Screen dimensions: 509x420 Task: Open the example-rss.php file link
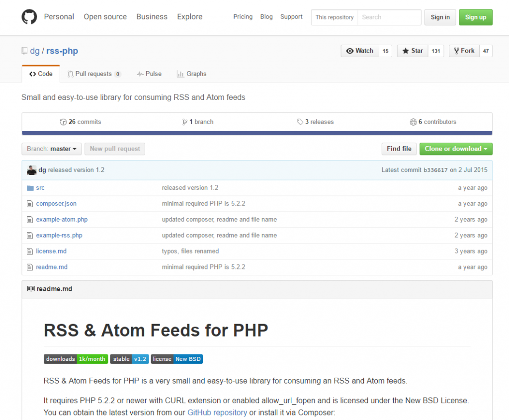click(59, 235)
